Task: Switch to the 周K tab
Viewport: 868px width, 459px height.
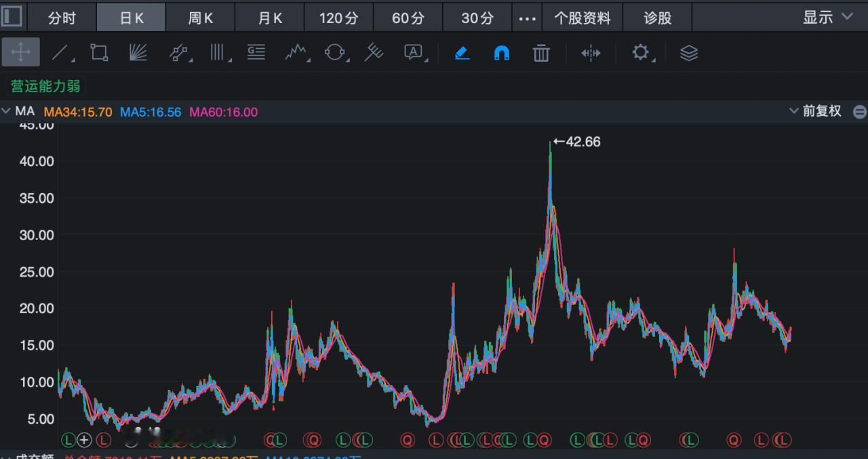Action: pos(201,18)
